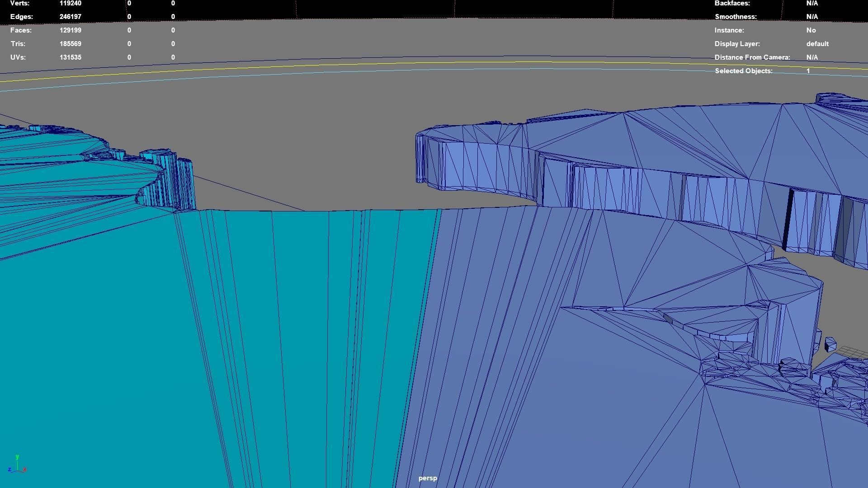The width and height of the screenshot is (868, 488).
Task: Click the Selected Objects count
Action: click(808, 71)
